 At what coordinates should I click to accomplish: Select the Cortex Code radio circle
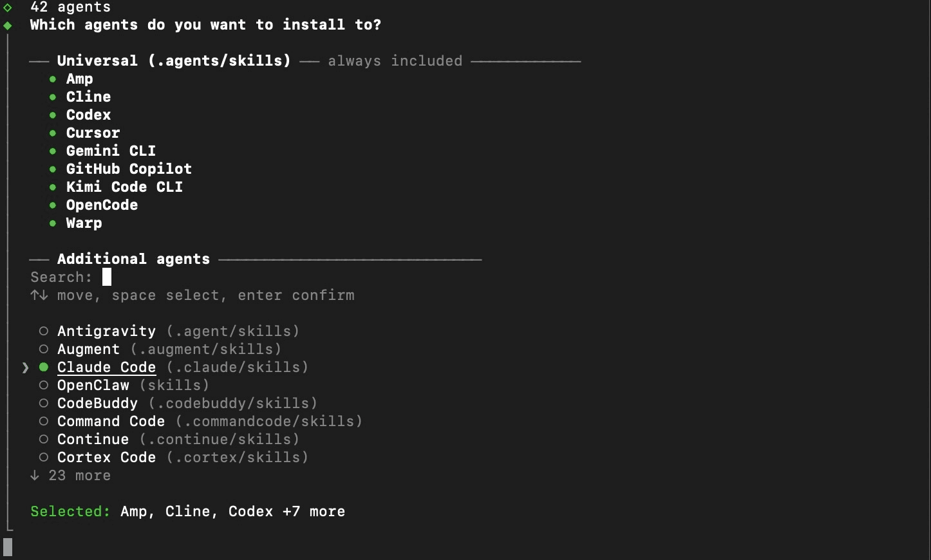pos(44,458)
